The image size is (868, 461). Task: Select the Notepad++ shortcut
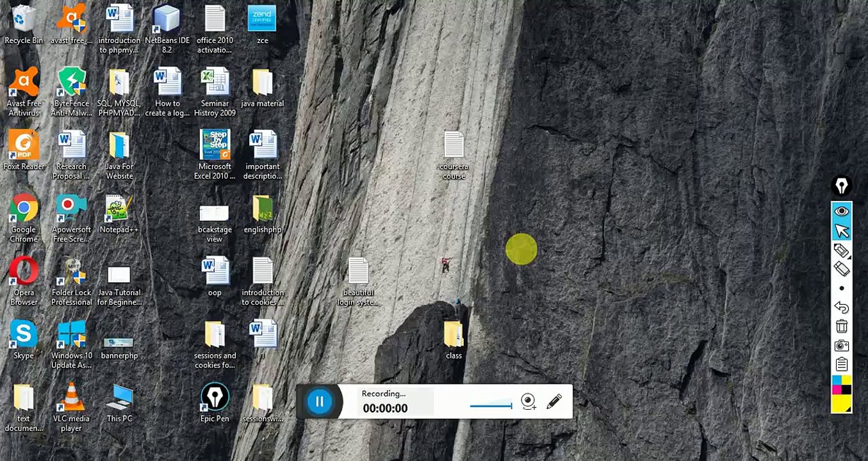tap(119, 214)
